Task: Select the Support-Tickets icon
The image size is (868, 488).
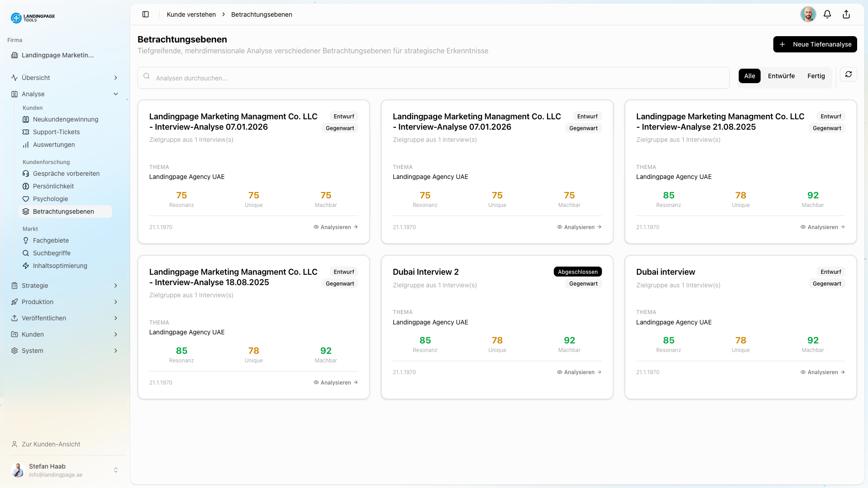Action: point(26,132)
